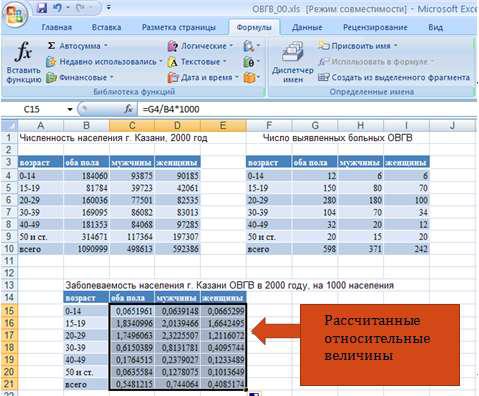Open the Финансовые functions menu
Screen dimensions: 479x396
tap(80, 78)
